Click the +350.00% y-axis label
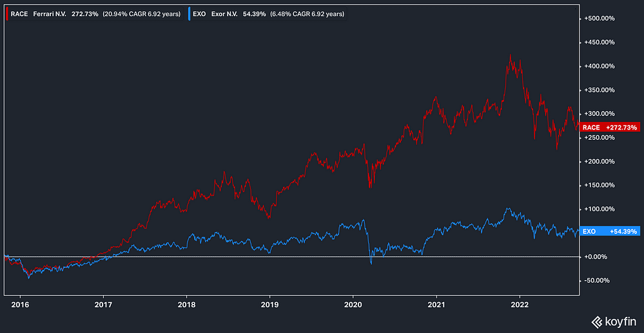 coord(600,90)
